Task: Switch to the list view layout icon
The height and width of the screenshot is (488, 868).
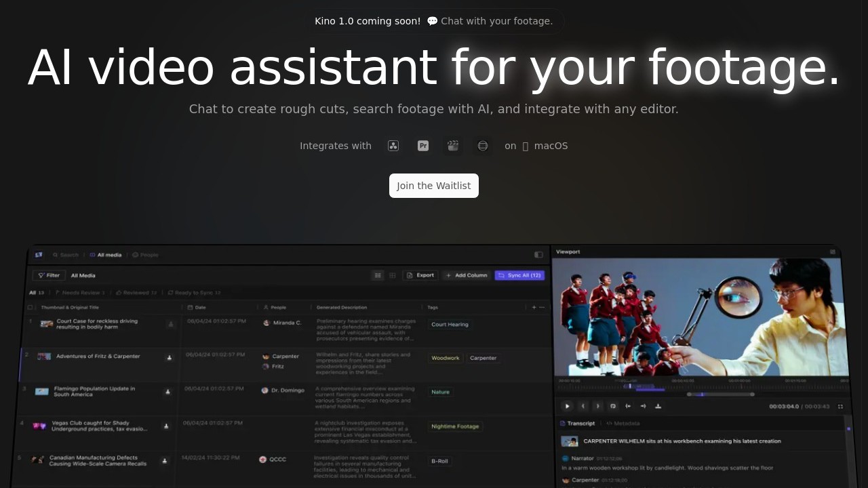Action: tap(378, 275)
